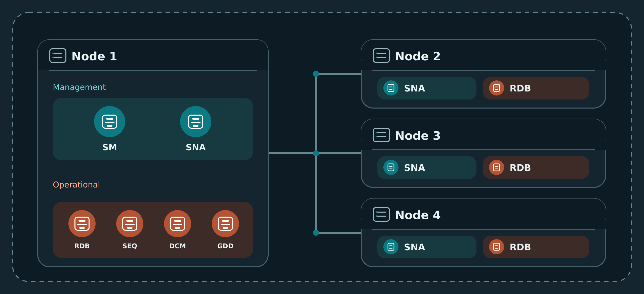Image resolution: width=644 pixels, height=294 pixels.
Task: Click the GDD label text
Action: click(225, 246)
